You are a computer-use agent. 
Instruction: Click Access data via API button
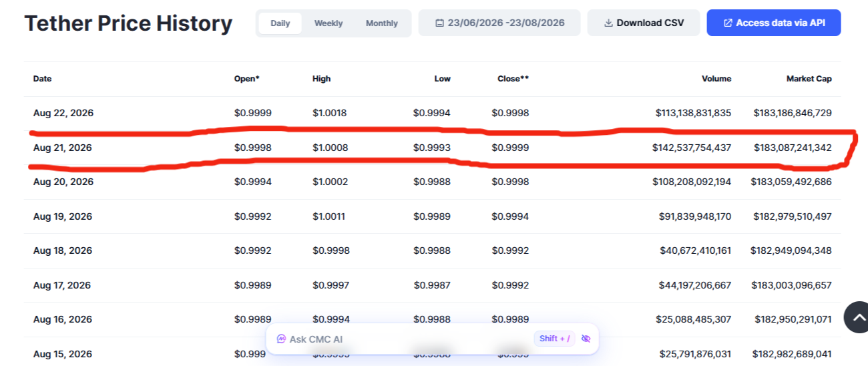coord(774,23)
